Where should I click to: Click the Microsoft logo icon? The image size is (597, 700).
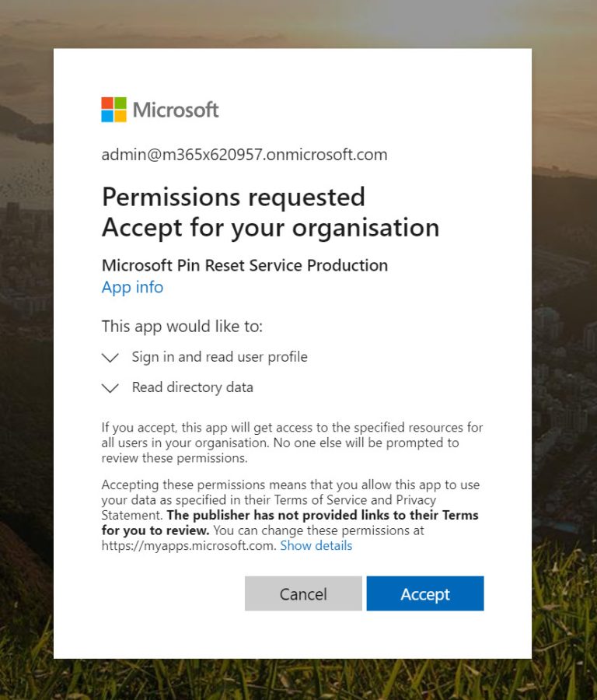113,109
